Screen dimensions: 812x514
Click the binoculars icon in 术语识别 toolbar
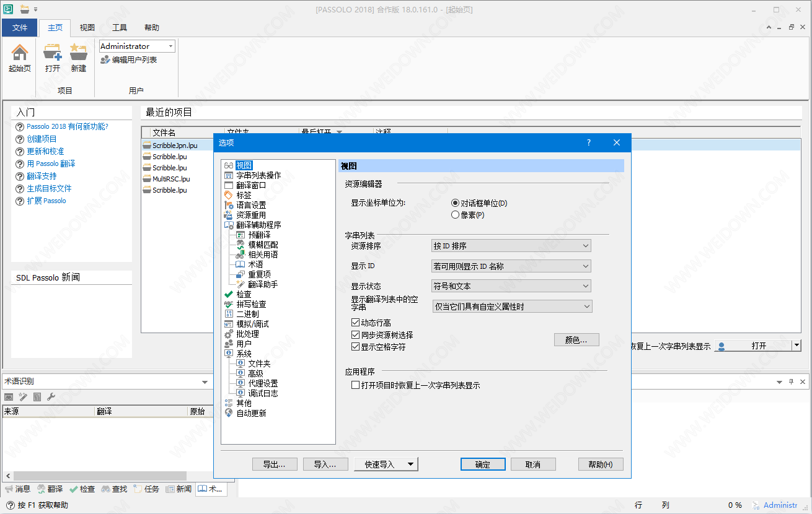click(x=9, y=397)
